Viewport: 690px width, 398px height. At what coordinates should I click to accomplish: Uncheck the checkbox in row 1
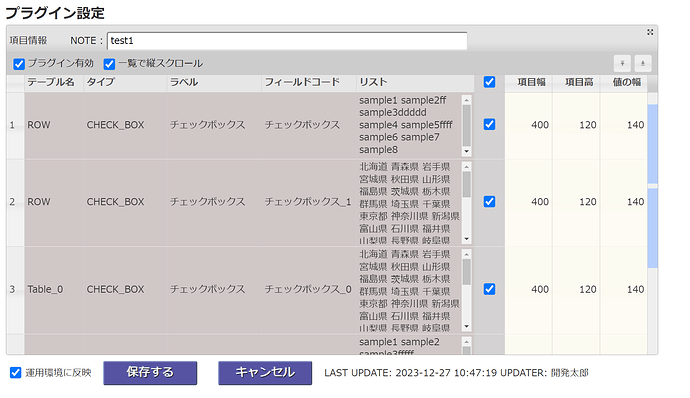point(489,125)
